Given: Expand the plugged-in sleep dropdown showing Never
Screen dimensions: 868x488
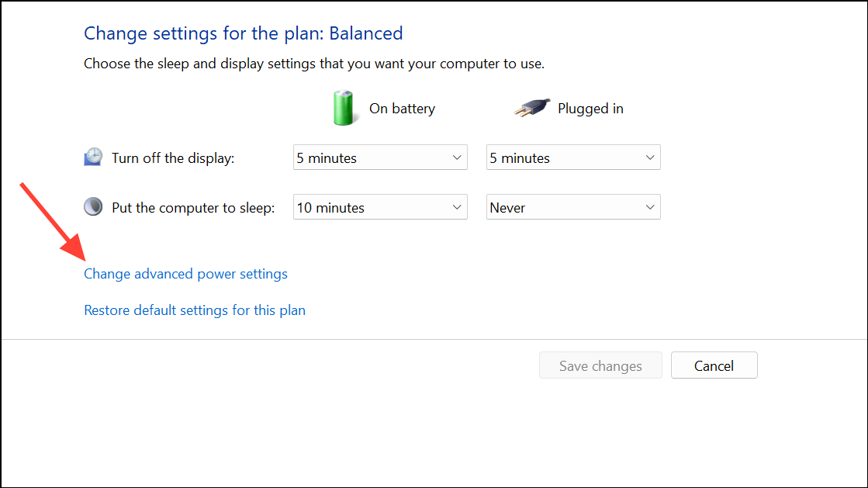Looking at the screenshot, I should click(573, 207).
